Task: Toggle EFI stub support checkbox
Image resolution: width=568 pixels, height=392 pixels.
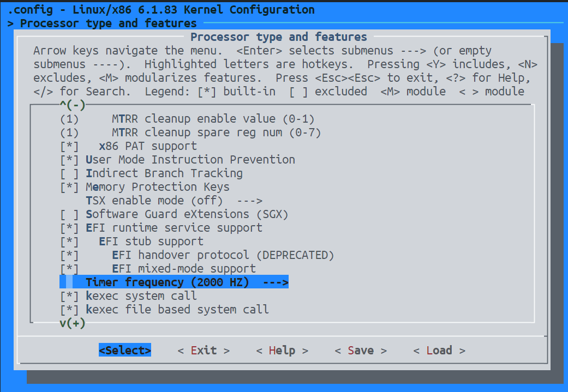Action: point(69,242)
